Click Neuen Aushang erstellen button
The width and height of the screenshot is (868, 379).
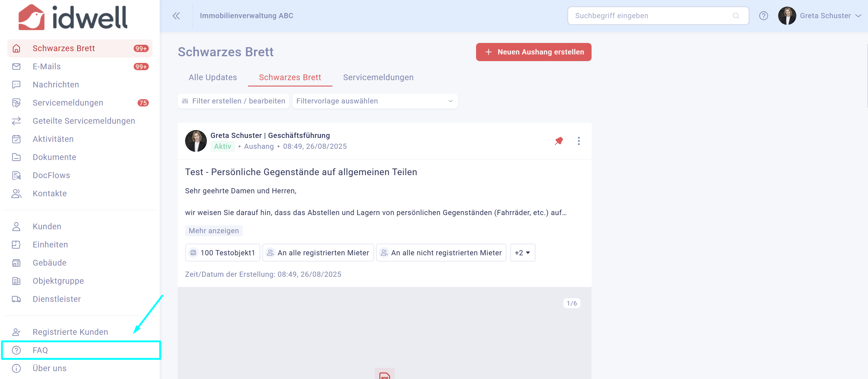534,52
